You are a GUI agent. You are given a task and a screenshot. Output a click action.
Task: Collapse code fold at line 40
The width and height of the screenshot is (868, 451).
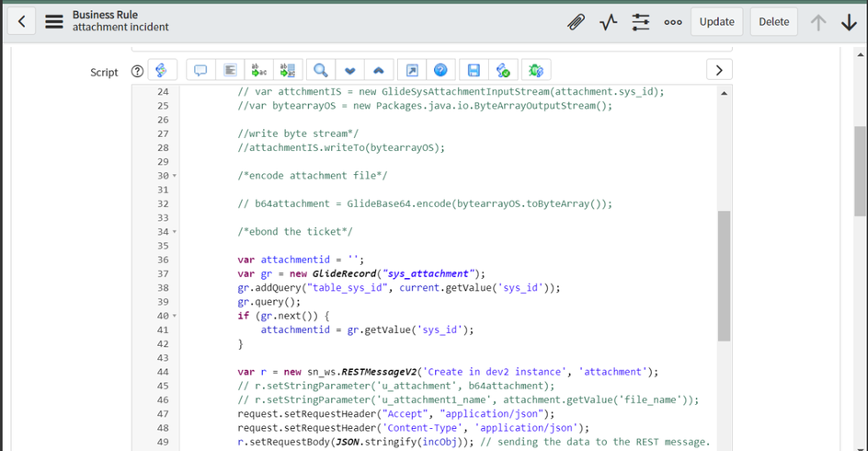pyautogui.click(x=175, y=316)
